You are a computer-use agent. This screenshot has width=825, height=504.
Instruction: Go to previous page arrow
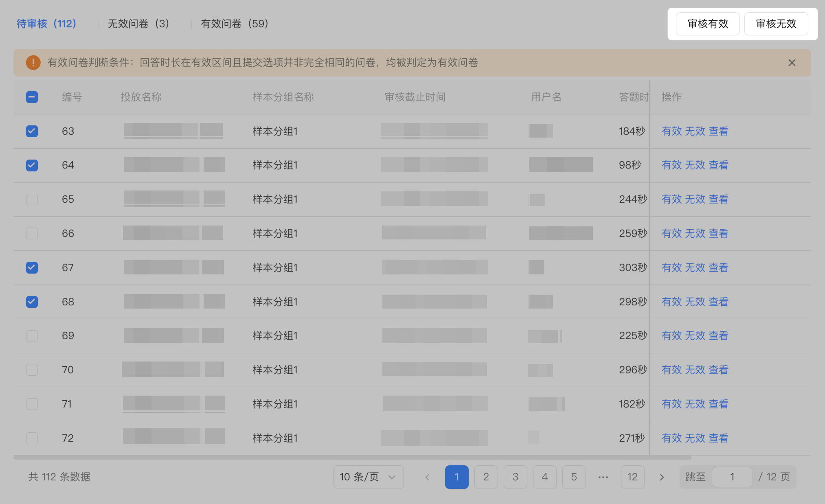click(x=427, y=477)
